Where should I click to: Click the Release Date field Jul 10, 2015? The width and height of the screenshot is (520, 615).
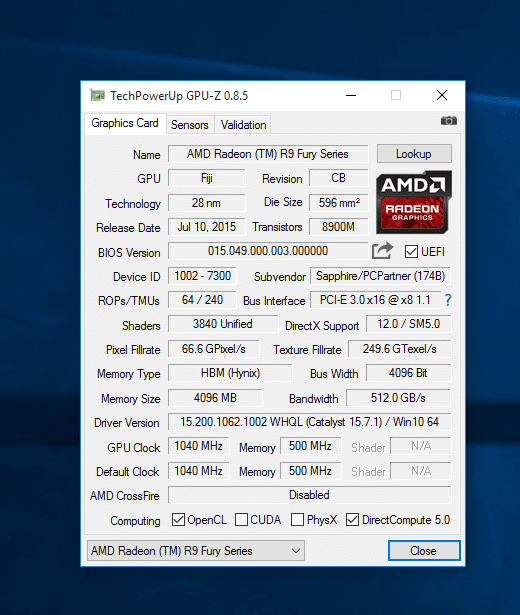[207, 227]
